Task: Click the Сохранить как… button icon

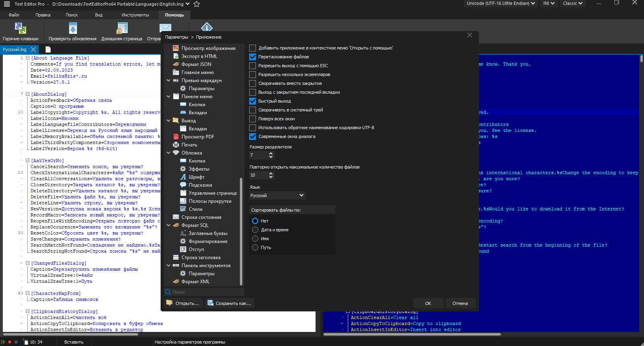Action: [210, 303]
